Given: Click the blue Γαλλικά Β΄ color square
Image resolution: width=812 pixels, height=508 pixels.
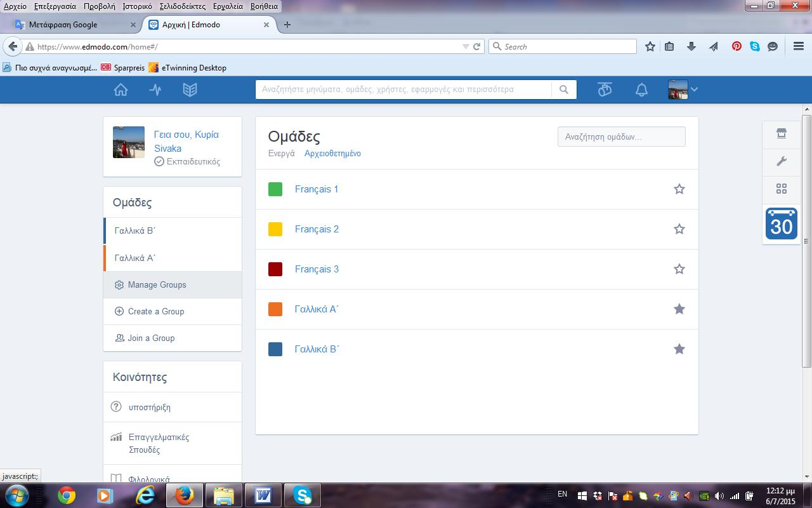Looking at the screenshot, I should point(275,349).
